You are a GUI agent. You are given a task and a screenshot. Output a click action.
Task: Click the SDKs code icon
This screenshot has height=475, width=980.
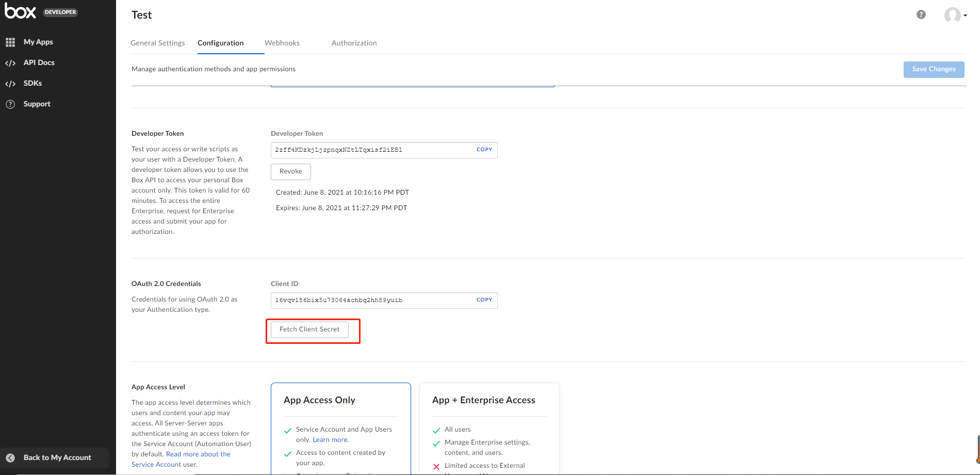pyautogui.click(x=10, y=84)
